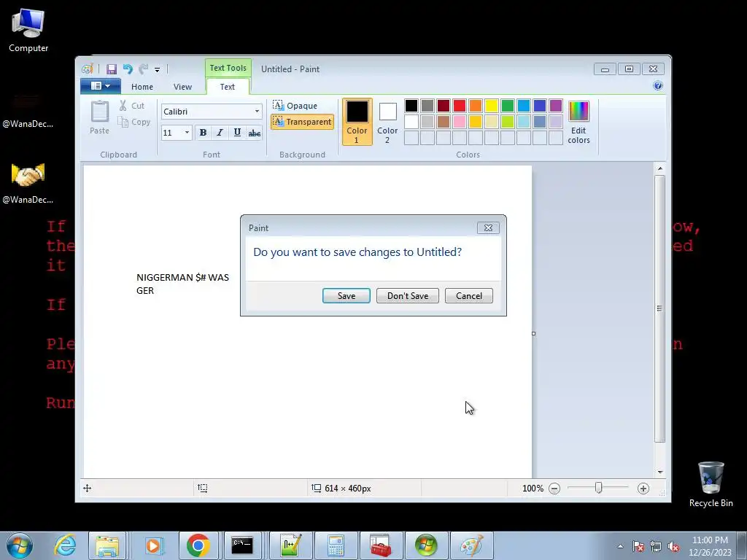Screen dimensions: 747x560
Task: Click the Recycle Bin desktop icon
Action: coord(711,485)
